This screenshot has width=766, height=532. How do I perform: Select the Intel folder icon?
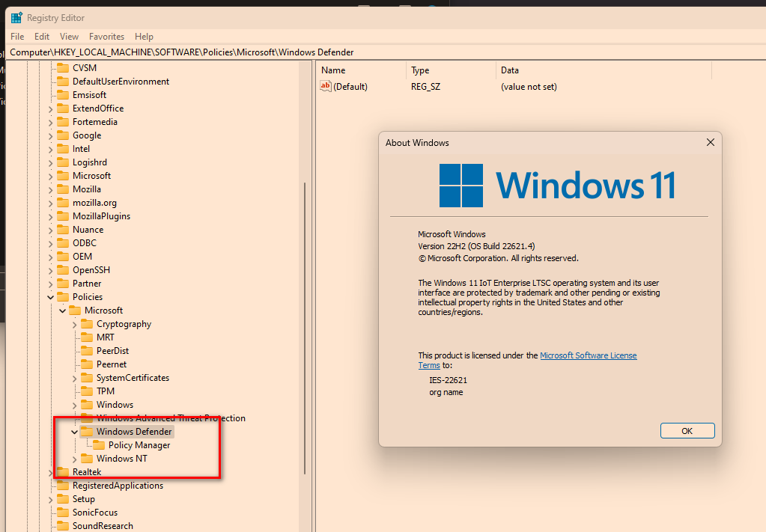(63, 149)
